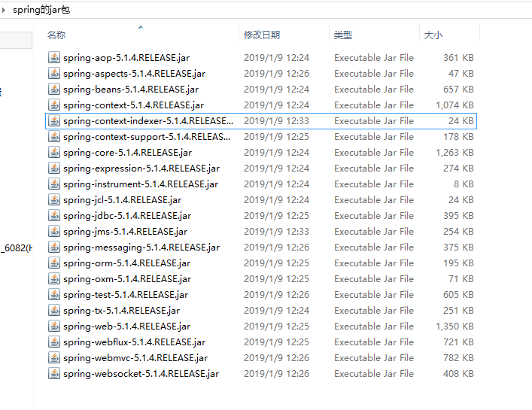Click Executable Jar File type of spring-websocket

pyautogui.click(x=374, y=373)
